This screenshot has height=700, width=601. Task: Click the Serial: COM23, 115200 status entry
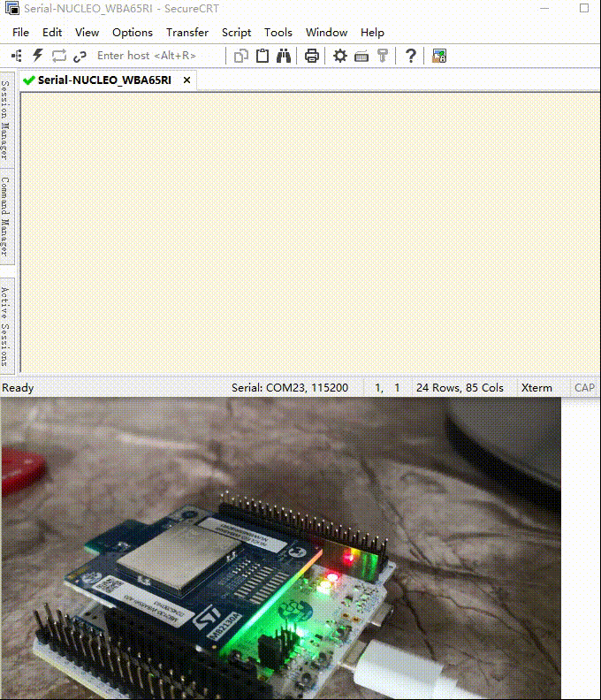(290, 387)
